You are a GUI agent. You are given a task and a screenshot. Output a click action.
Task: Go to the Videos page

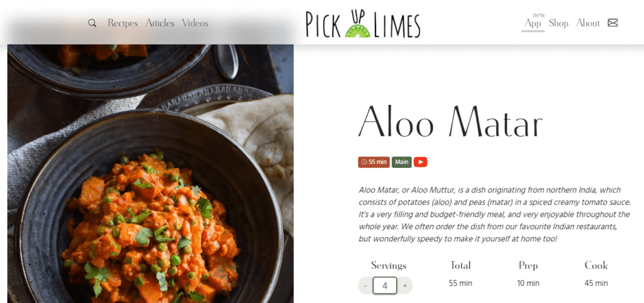pyautogui.click(x=195, y=23)
